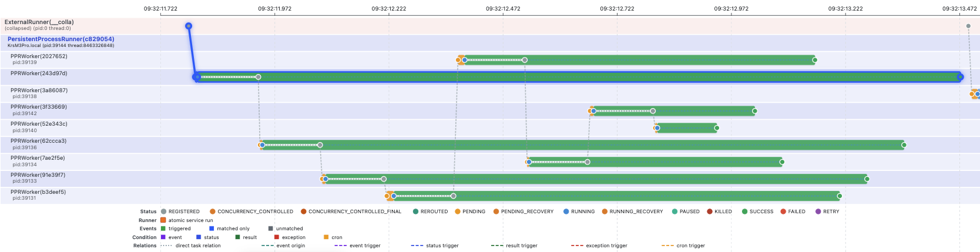The width and height of the screenshot is (980, 252).
Task: Click the 09:32:13.472 time axis label
Action: (959, 9)
